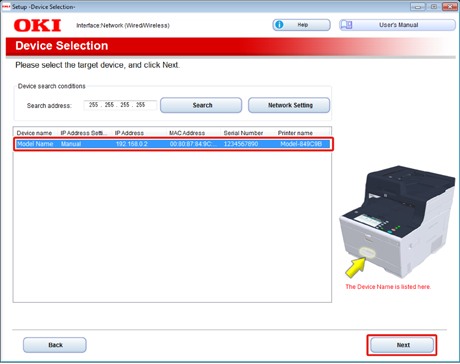Screen dimensions: 460x364
Task: Open the Help button
Action: pyautogui.click(x=302, y=25)
